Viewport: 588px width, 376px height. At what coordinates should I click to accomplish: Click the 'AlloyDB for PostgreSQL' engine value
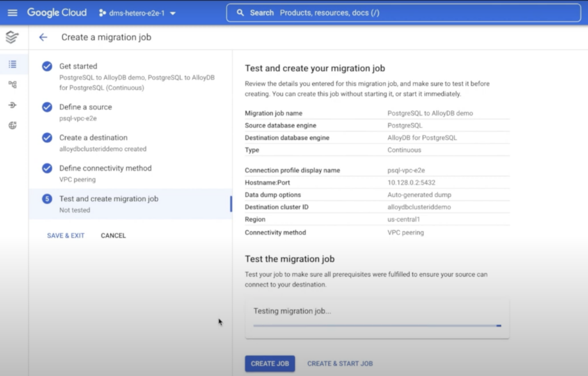pos(422,138)
